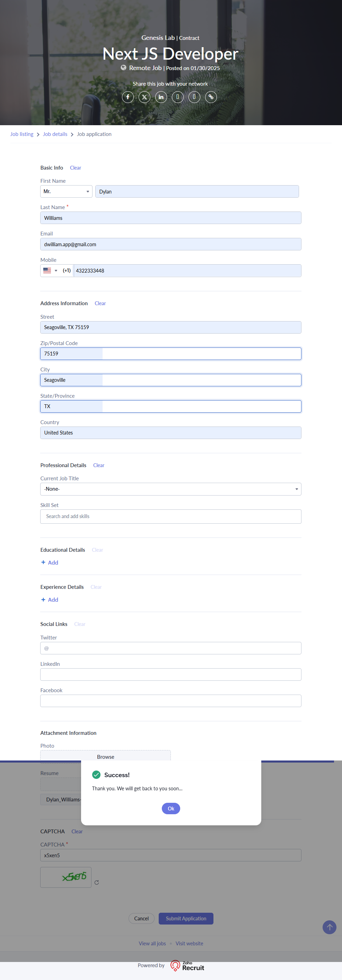Go to Job listing breadcrumb
Screen dimensions: 342x980
tap(22, 134)
